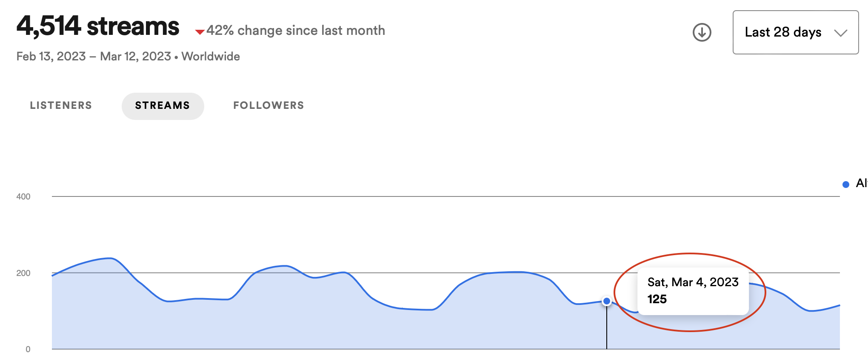Click the Worldwide location label

tap(211, 56)
